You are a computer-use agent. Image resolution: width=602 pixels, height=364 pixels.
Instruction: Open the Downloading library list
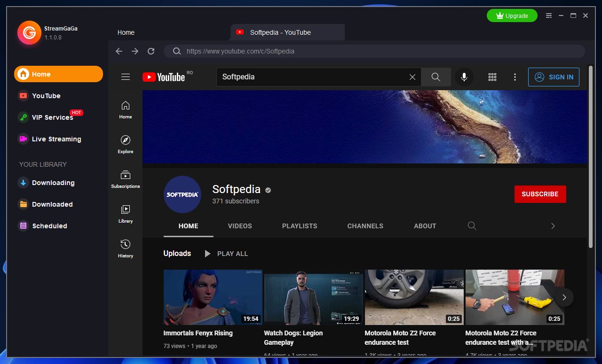click(x=46, y=183)
